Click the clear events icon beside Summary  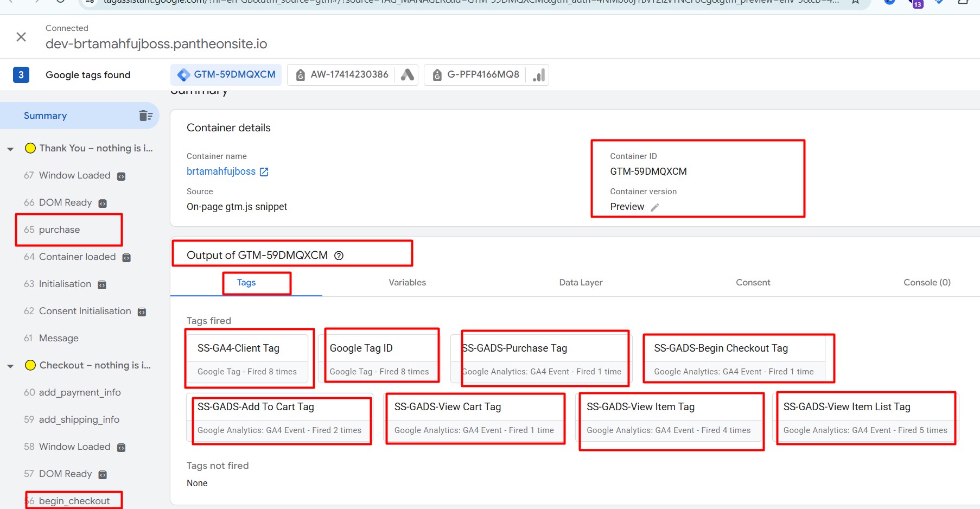[x=145, y=116]
